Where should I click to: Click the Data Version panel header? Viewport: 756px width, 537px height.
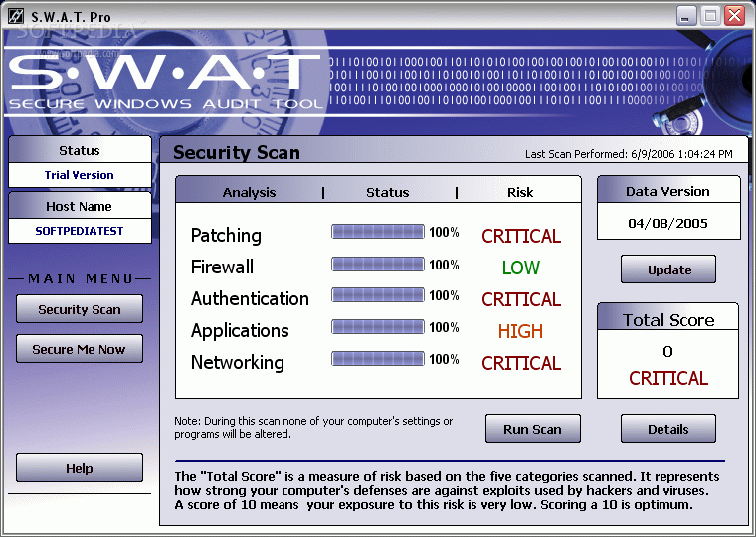[x=667, y=191]
